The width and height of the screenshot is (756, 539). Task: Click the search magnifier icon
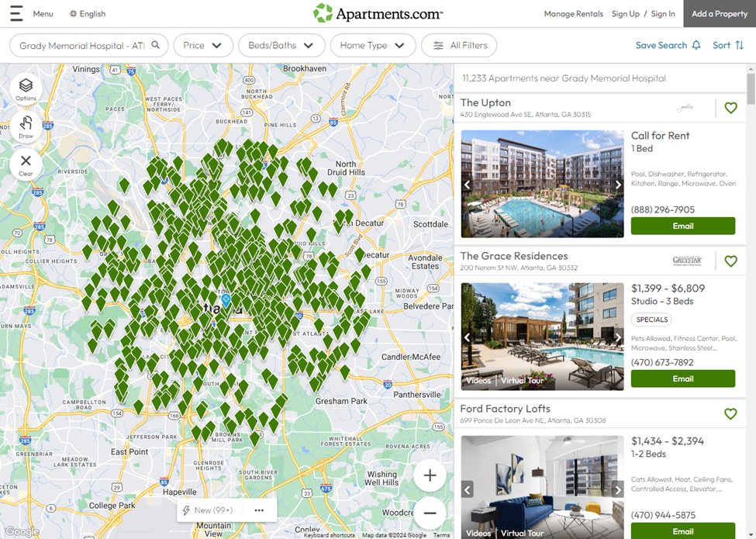[156, 45]
